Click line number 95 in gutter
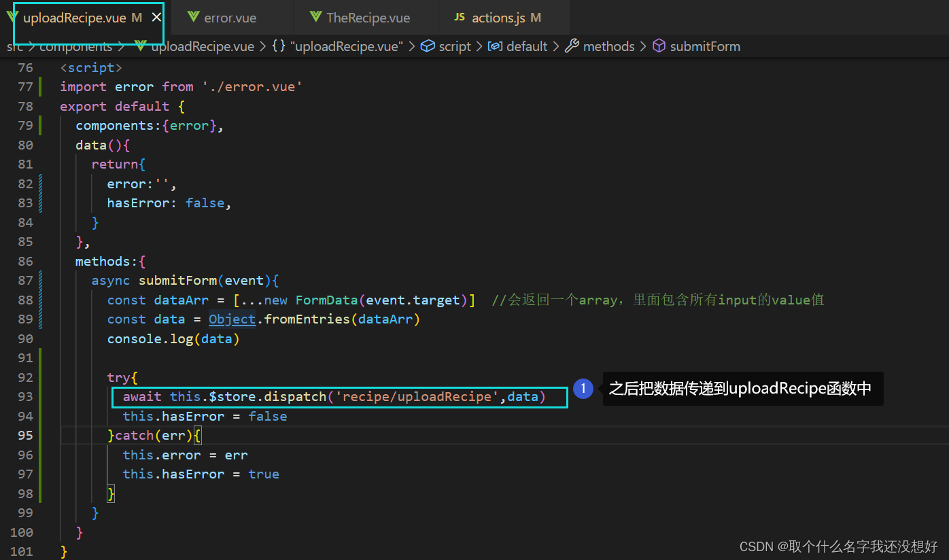 [25, 435]
